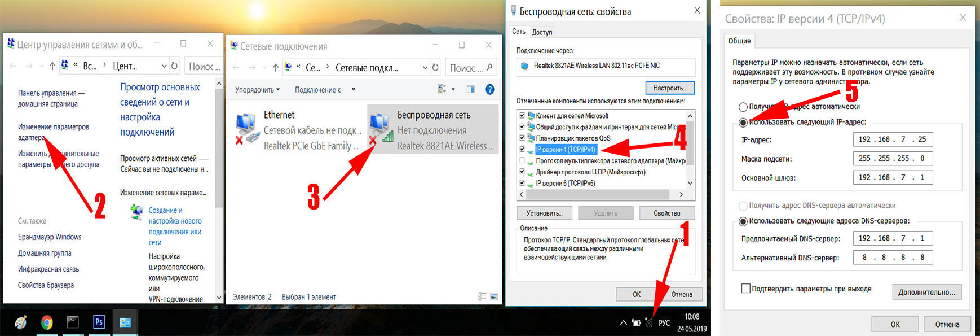Image resolution: width=980 pixels, height=336 pixels.
Task: Check Подтвердить параметры при выходе
Action: 745,289
